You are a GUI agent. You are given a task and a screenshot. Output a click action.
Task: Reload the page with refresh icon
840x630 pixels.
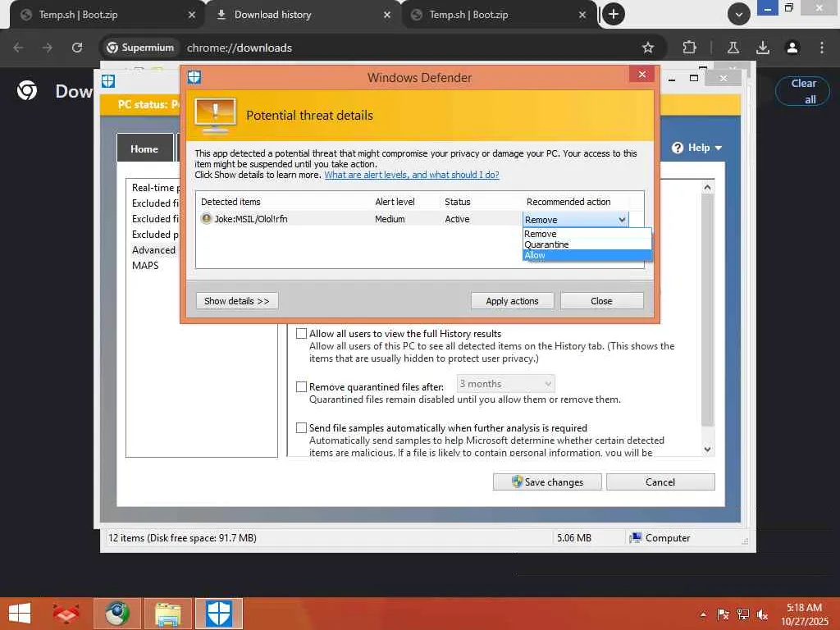pos(77,48)
